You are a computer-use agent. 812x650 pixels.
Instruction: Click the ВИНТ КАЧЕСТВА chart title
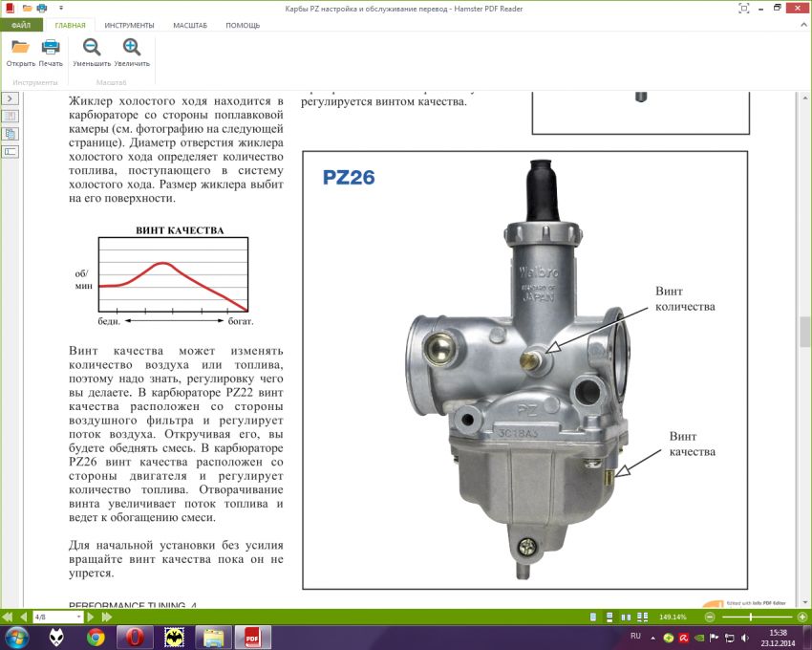180,230
